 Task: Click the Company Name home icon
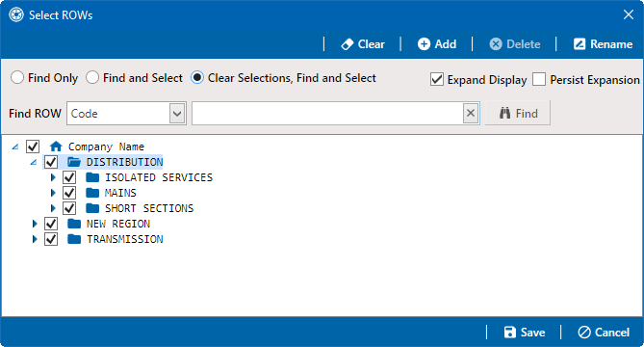(x=56, y=147)
